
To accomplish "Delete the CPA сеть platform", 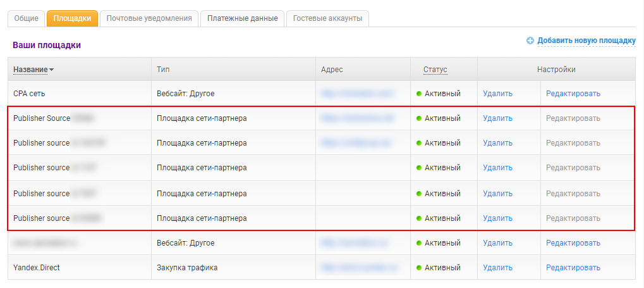I will pyautogui.click(x=497, y=94).
